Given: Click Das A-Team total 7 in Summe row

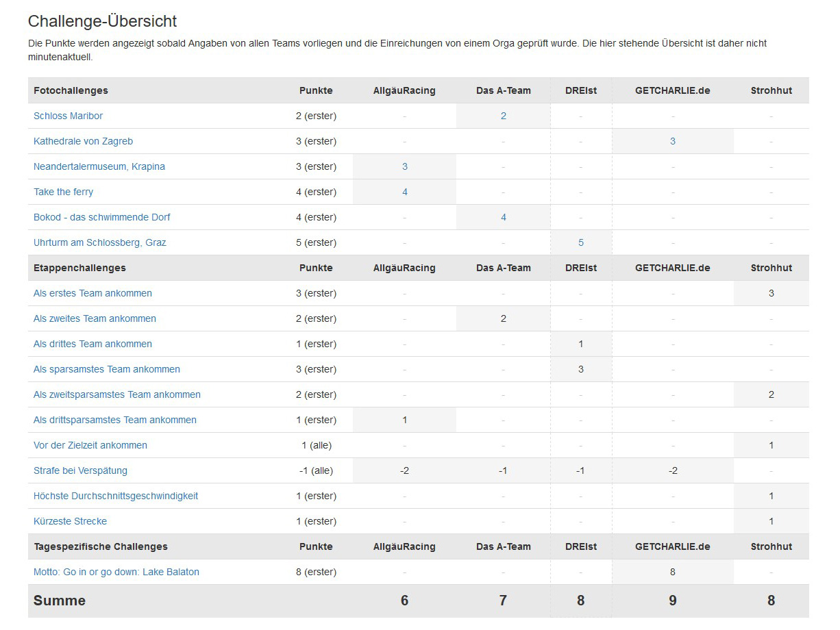Looking at the screenshot, I should click(504, 601).
